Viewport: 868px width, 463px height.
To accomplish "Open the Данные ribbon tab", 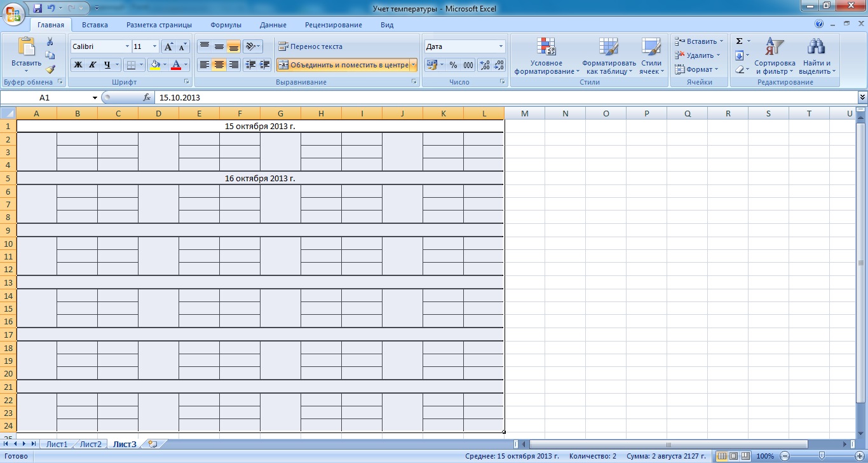I will (273, 25).
